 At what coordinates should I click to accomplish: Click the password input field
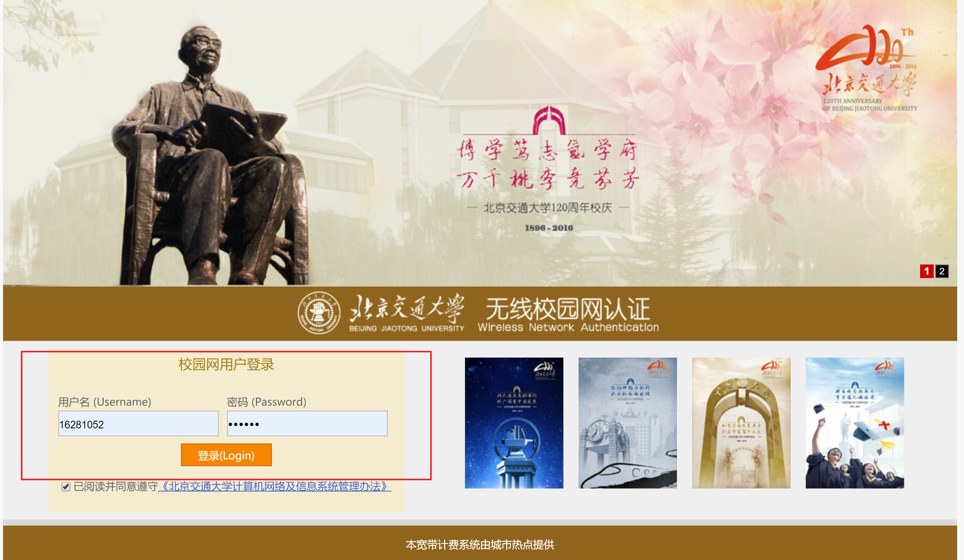click(307, 423)
